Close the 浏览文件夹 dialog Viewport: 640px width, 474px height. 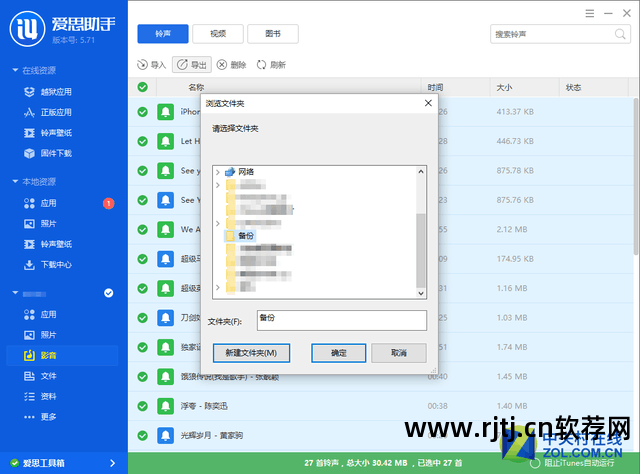pyautogui.click(x=428, y=103)
